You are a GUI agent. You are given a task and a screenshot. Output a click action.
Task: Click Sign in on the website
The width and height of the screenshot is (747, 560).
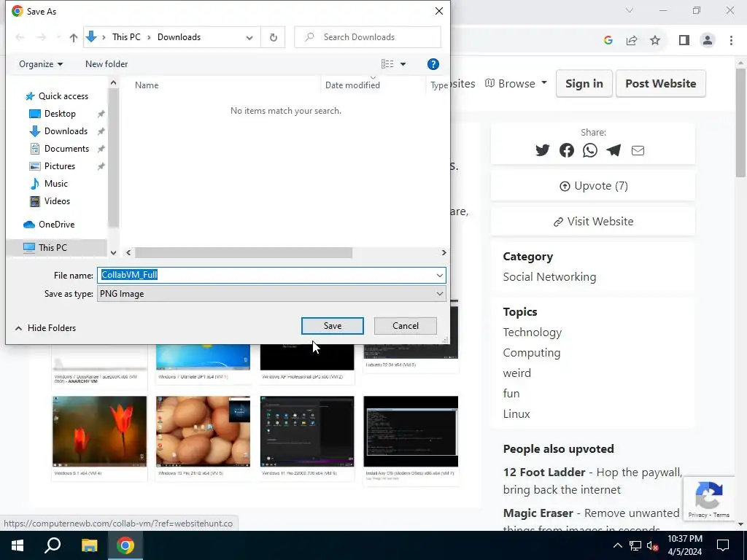tap(584, 84)
